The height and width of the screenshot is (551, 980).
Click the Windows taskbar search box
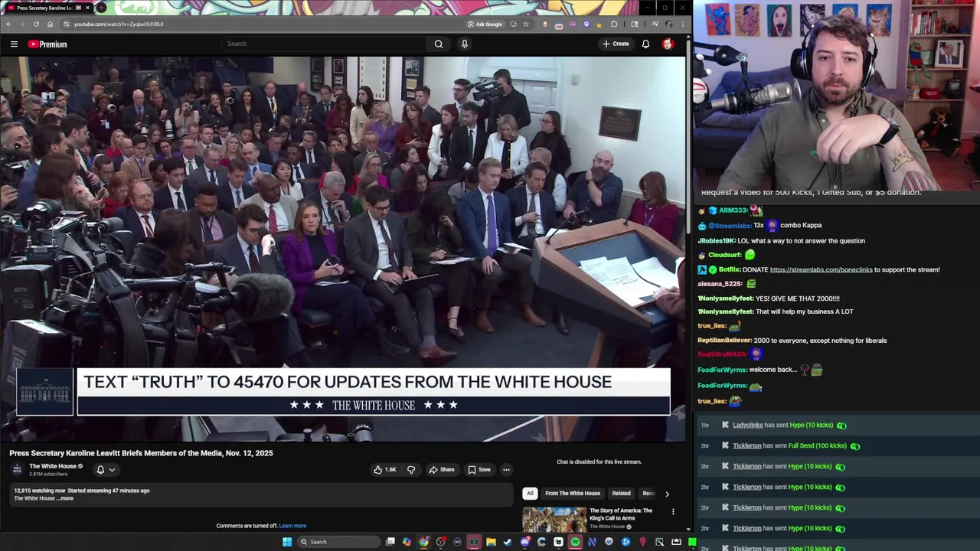[x=337, y=542]
